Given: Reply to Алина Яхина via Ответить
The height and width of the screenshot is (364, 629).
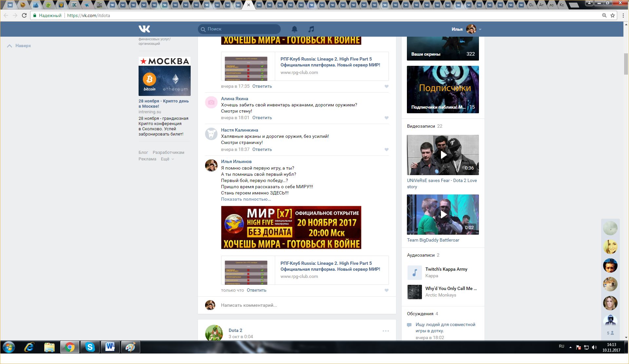Looking at the screenshot, I should pos(262,118).
